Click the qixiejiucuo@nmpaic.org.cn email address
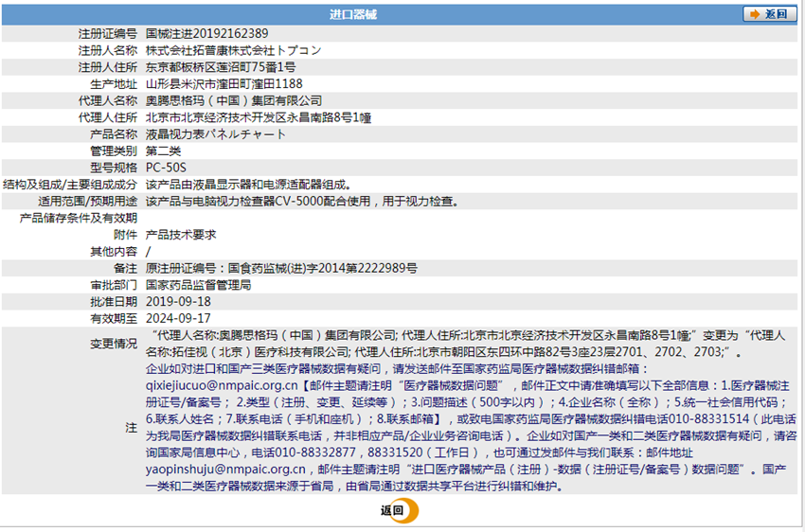This screenshot has height=532, width=805. pyautogui.click(x=222, y=385)
